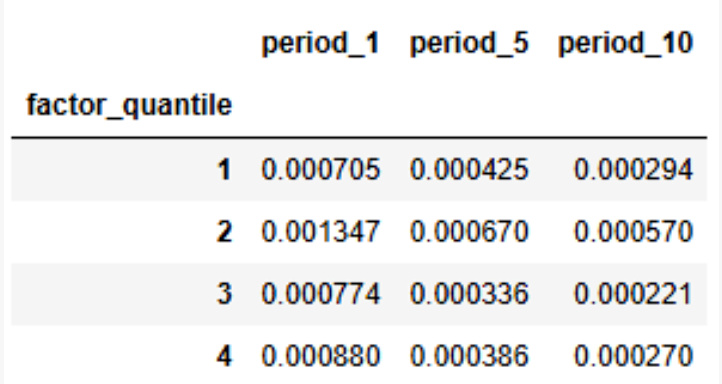Click the cell value 0.000425
722x384 pixels.
click(469, 169)
